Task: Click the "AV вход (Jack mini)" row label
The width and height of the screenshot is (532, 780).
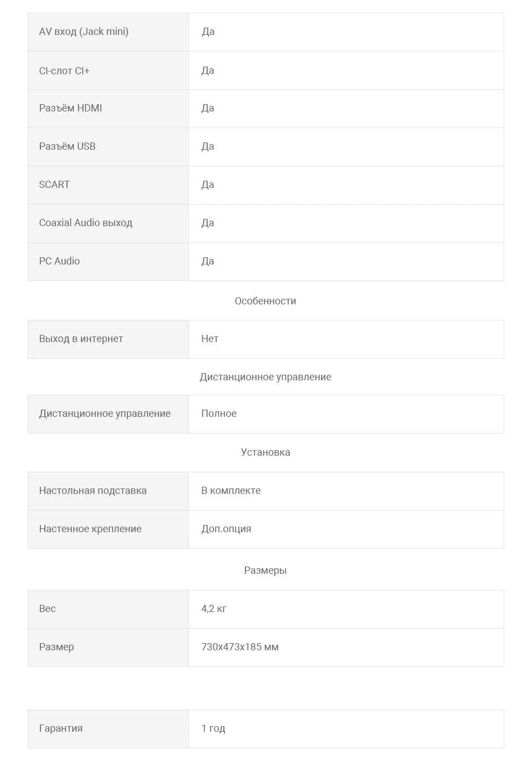Action: (84, 32)
